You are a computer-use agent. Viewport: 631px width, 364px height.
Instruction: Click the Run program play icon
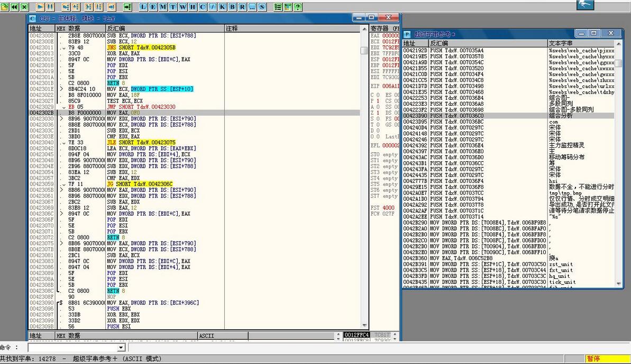point(40,7)
